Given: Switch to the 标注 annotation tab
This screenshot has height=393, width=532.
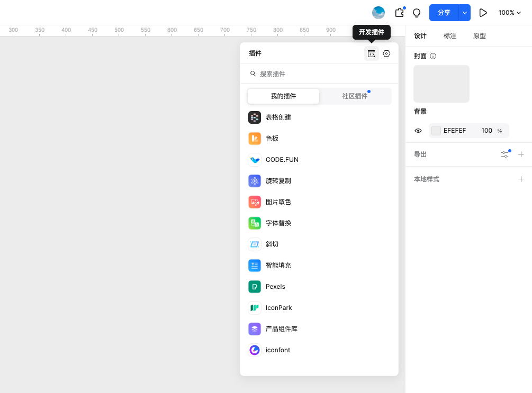Looking at the screenshot, I should [x=450, y=36].
